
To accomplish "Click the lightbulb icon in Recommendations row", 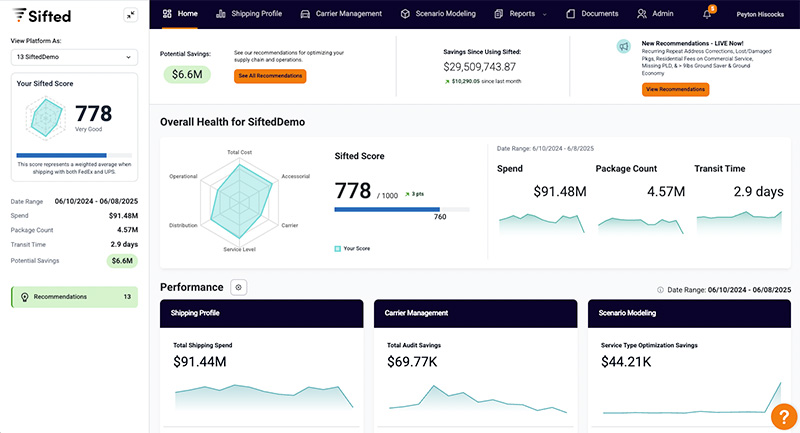I will click(23, 297).
